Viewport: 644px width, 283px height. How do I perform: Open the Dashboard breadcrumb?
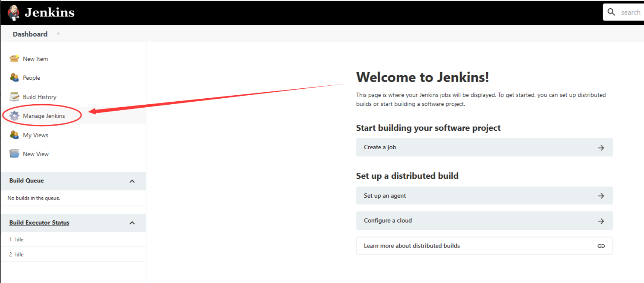30,34
